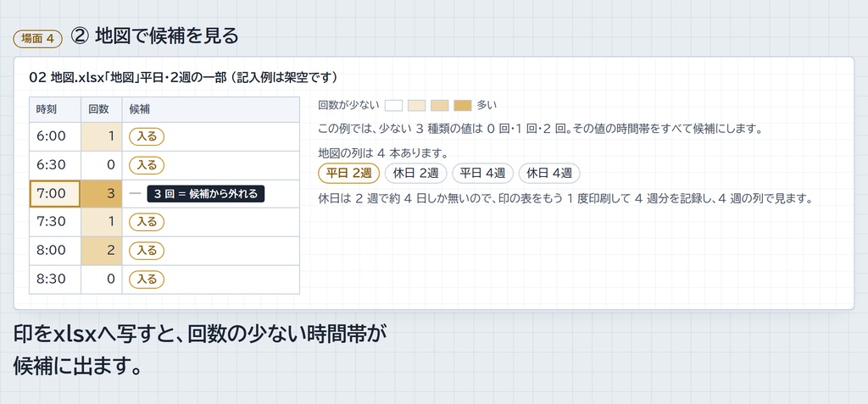Click the 候補 column header

(x=211, y=109)
